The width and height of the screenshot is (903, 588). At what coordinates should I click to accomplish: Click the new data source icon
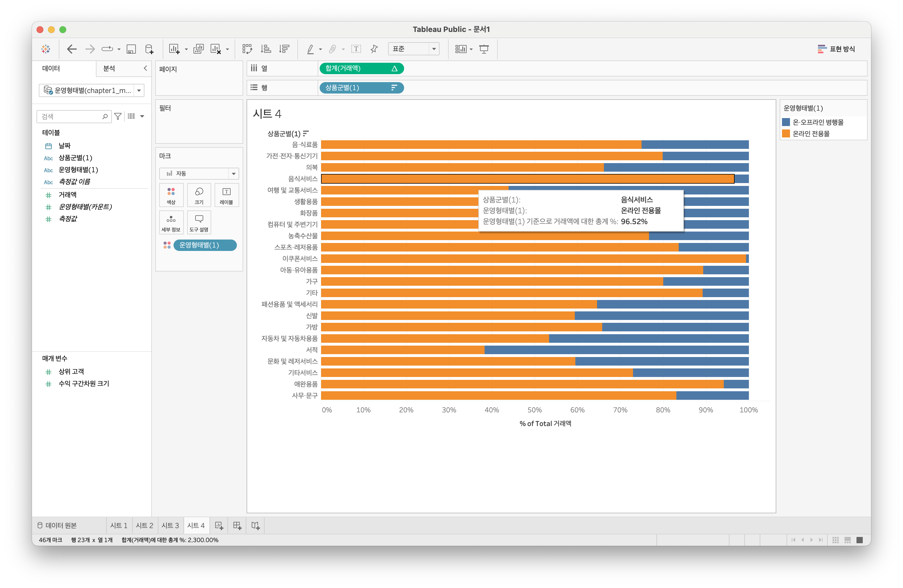(149, 49)
